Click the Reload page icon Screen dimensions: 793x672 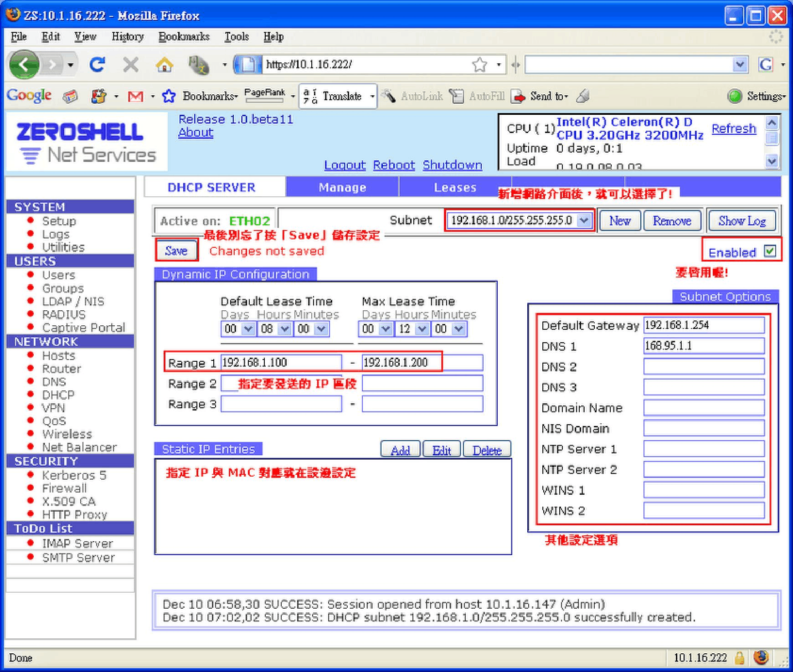point(97,65)
